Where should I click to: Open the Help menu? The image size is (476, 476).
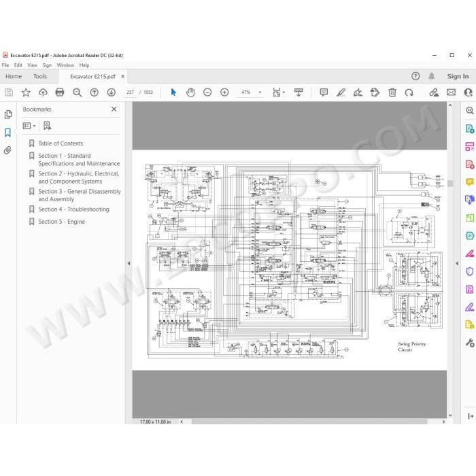[x=84, y=65]
